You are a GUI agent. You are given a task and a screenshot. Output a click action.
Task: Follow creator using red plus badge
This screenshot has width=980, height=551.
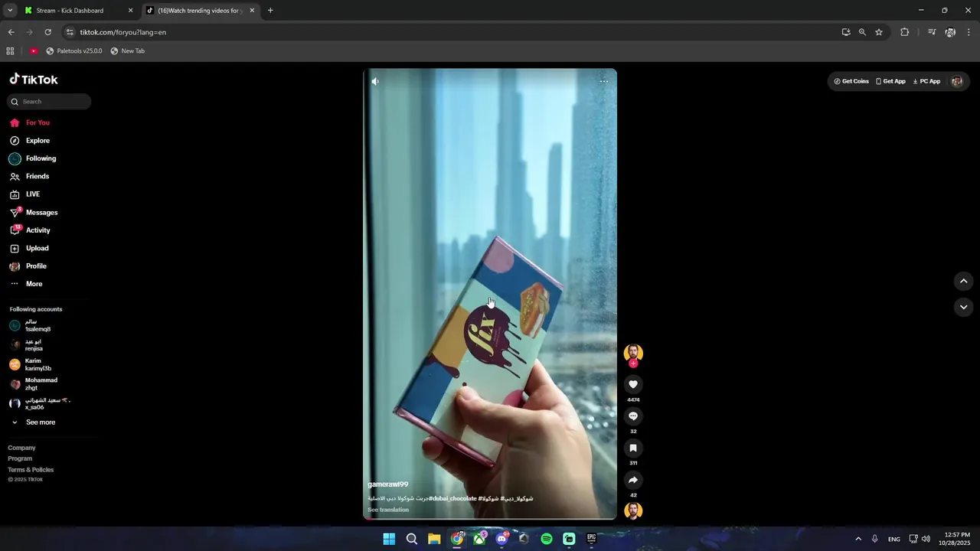[x=633, y=364]
